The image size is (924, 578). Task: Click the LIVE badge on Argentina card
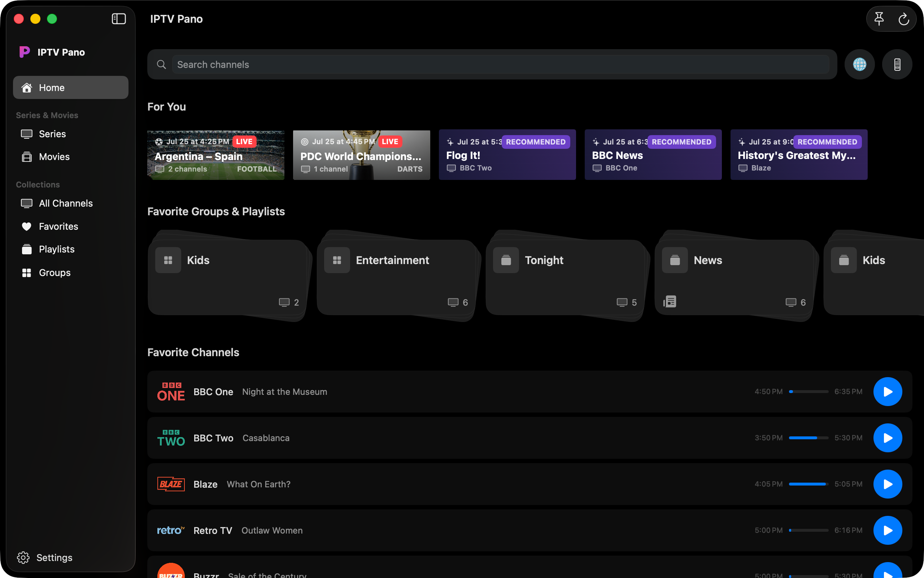point(244,142)
